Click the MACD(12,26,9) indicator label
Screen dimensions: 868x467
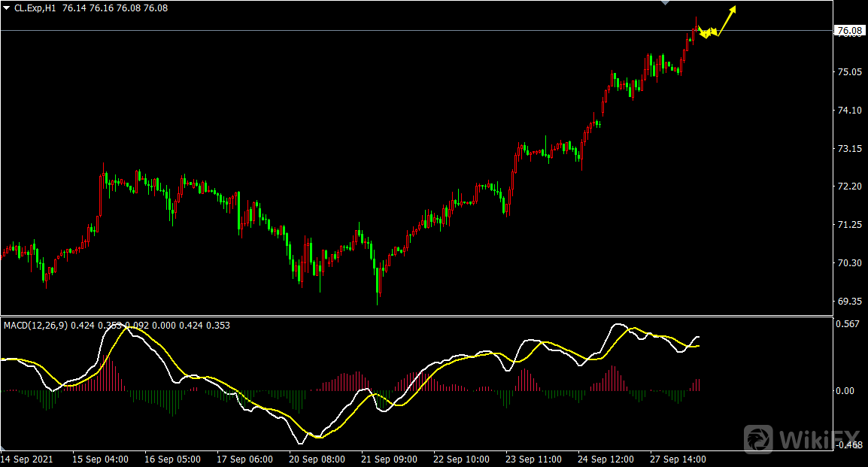point(35,326)
